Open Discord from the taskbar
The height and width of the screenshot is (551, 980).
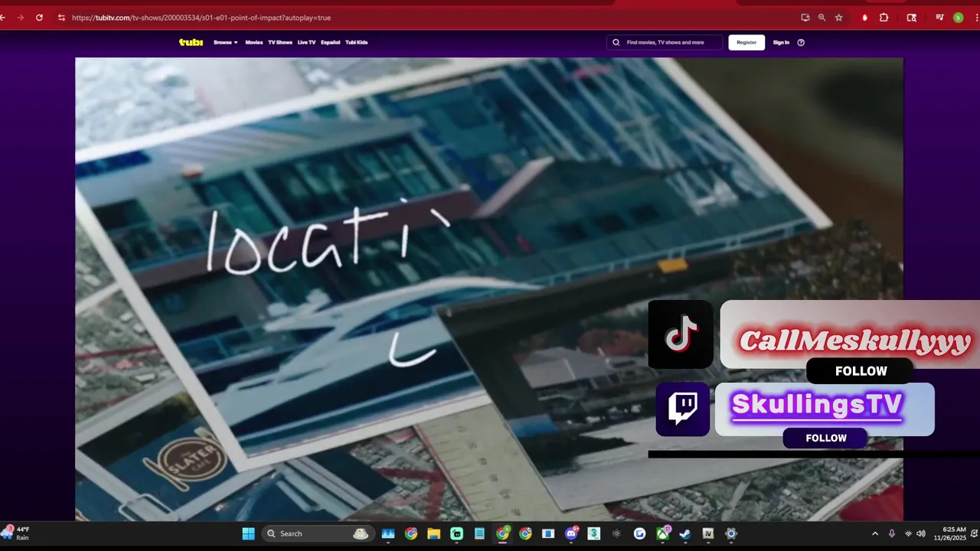point(571,533)
